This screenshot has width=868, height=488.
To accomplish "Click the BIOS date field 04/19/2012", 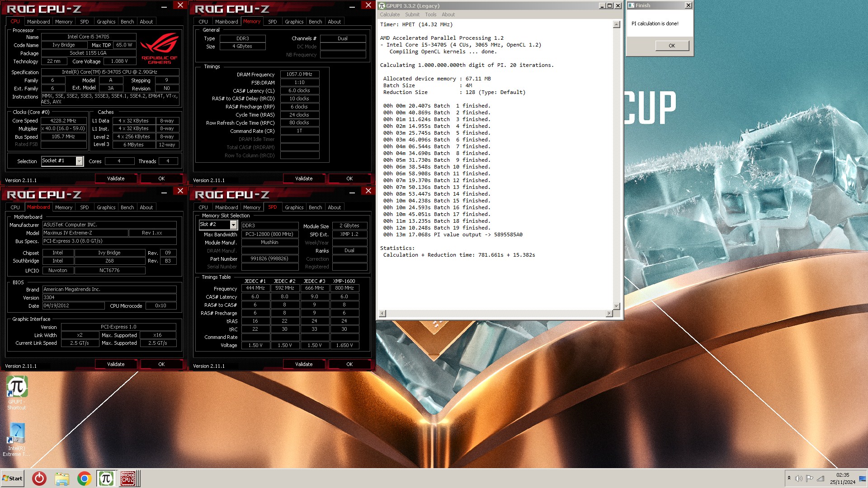I will pos(73,305).
